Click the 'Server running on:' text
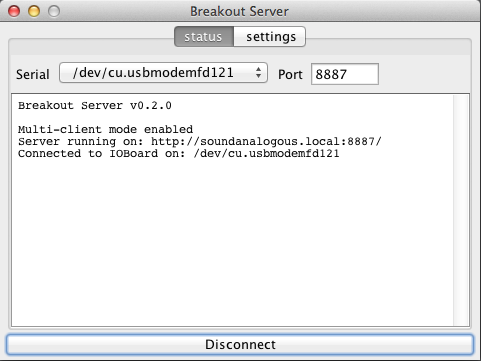The height and width of the screenshot is (361, 481). (x=81, y=142)
